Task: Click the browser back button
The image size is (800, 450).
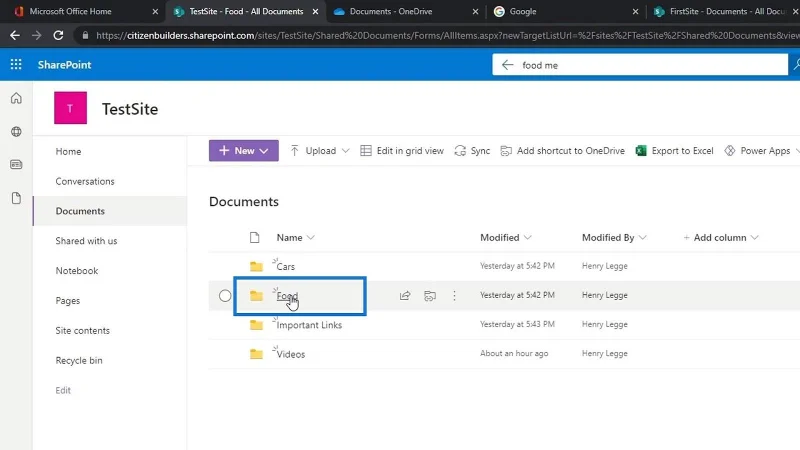Action: click(15, 35)
